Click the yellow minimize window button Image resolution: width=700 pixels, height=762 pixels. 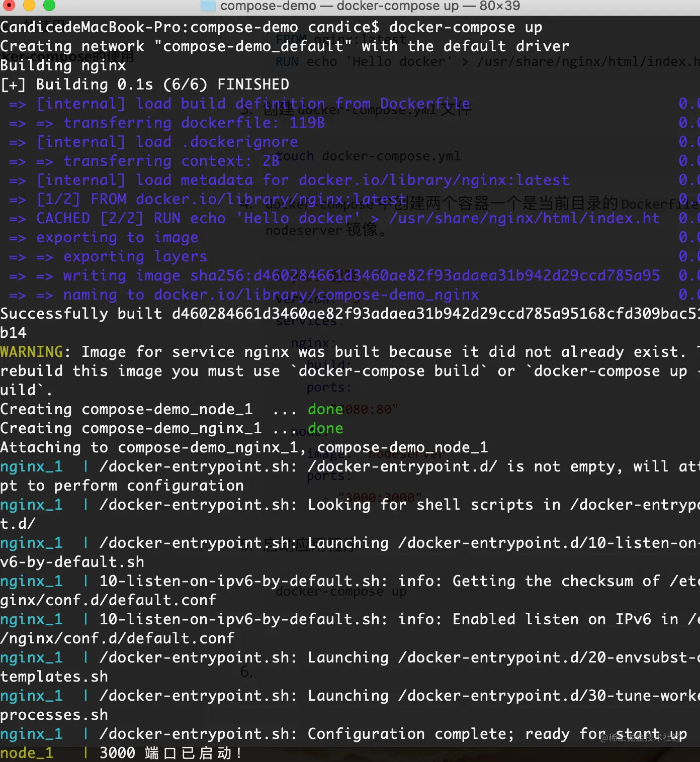tap(28, 6)
